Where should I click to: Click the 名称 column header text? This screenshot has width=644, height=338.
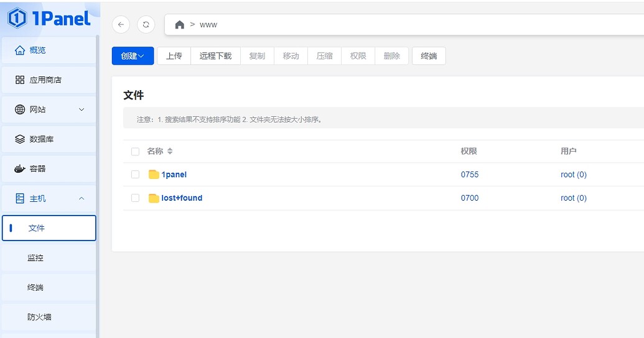click(156, 152)
